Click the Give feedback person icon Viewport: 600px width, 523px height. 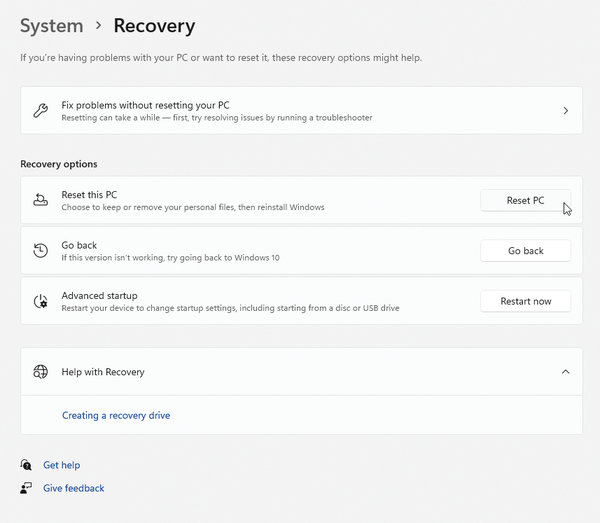pos(26,488)
